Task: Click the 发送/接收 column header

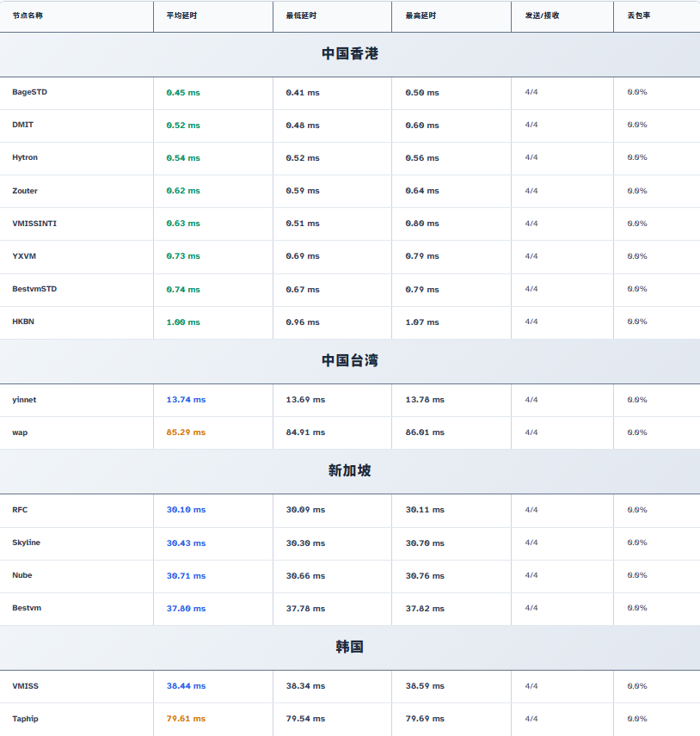Action: 542,15
